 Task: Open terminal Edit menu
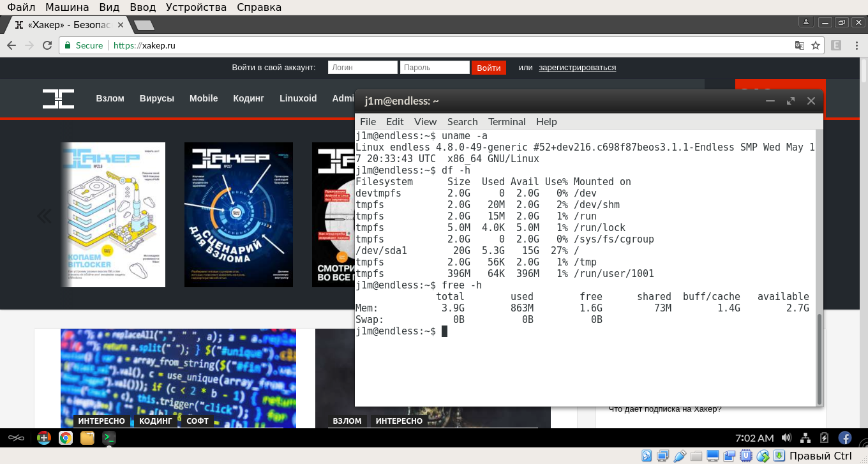click(x=394, y=121)
